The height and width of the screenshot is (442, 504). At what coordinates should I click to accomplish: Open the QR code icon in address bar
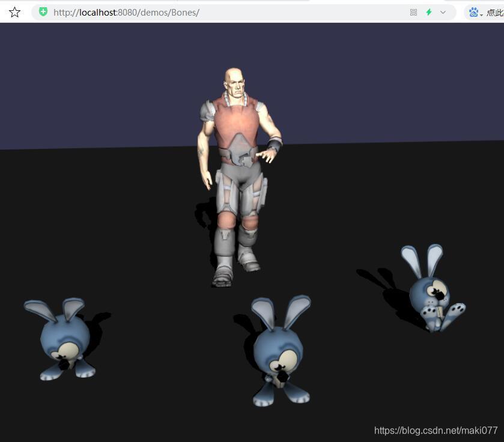point(413,13)
